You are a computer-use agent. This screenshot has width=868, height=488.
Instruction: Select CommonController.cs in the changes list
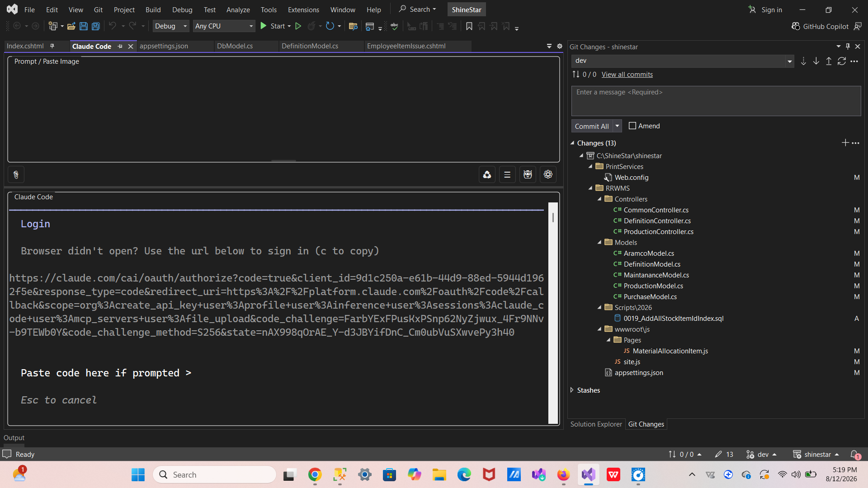[656, 210]
